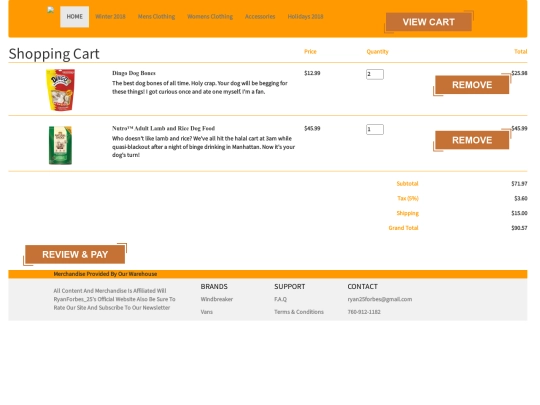Open Dingo Dog Bones product title
Viewport: 540px width, 405px height.
pyautogui.click(x=134, y=73)
